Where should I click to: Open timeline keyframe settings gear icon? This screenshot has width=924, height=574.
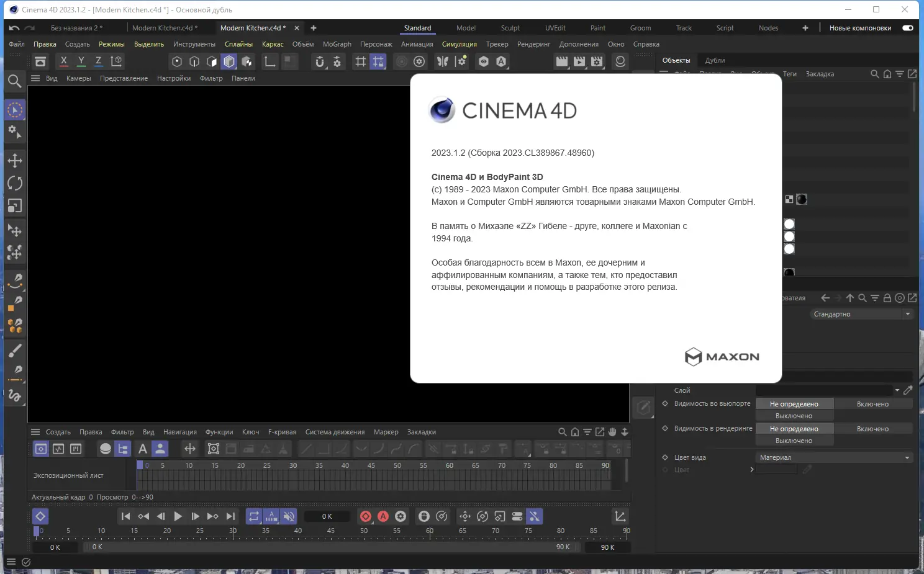(401, 516)
